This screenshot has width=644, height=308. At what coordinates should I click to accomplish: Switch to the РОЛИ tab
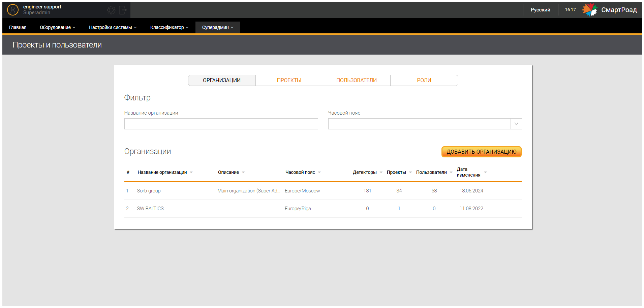tap(424, 80)
